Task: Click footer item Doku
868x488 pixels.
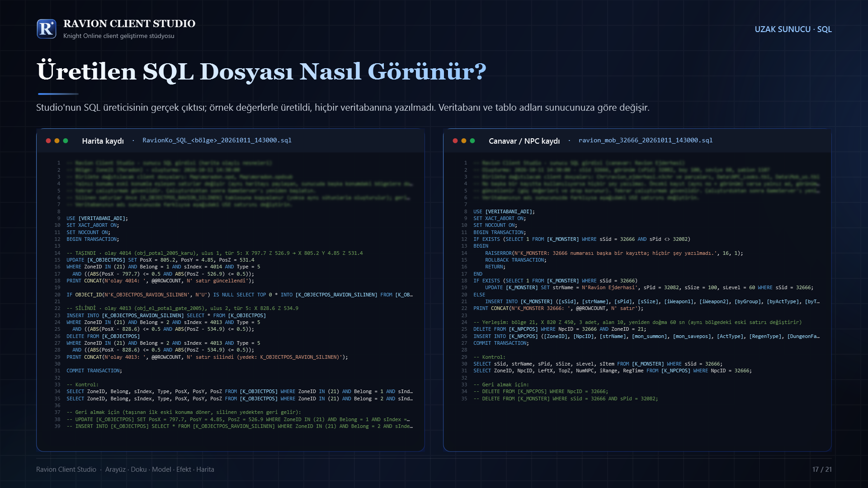Action: coord(139,469)
